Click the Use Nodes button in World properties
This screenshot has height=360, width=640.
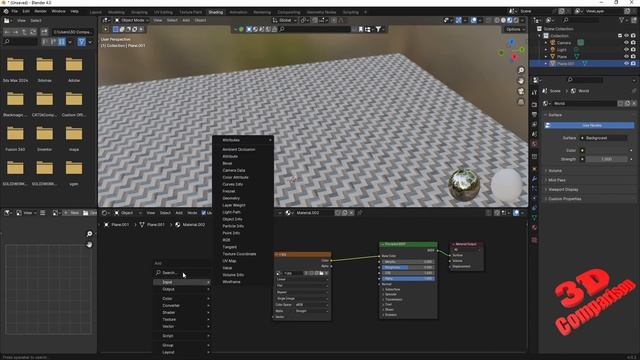(x=589, y=125)
